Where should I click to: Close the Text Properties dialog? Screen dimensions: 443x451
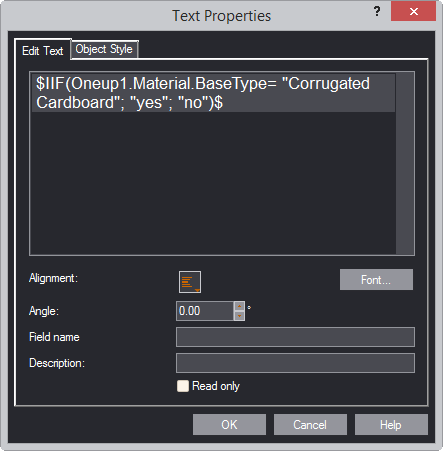click(413, 12)
